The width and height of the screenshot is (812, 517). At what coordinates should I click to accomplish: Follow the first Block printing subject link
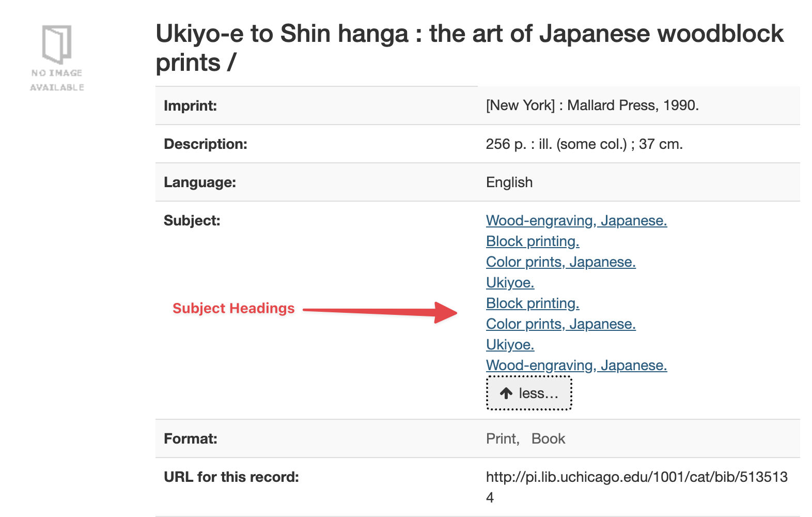tap(532, 241)
